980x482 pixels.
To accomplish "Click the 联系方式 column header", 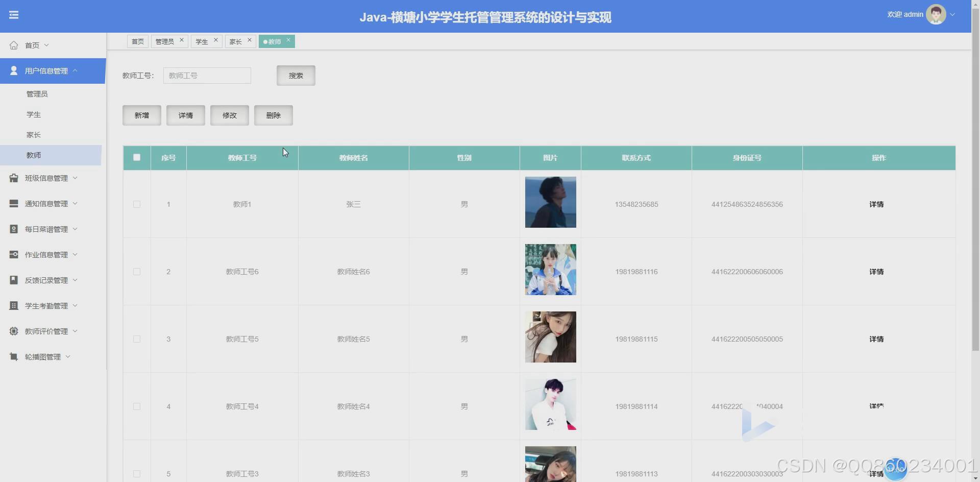I will [636, 158].
